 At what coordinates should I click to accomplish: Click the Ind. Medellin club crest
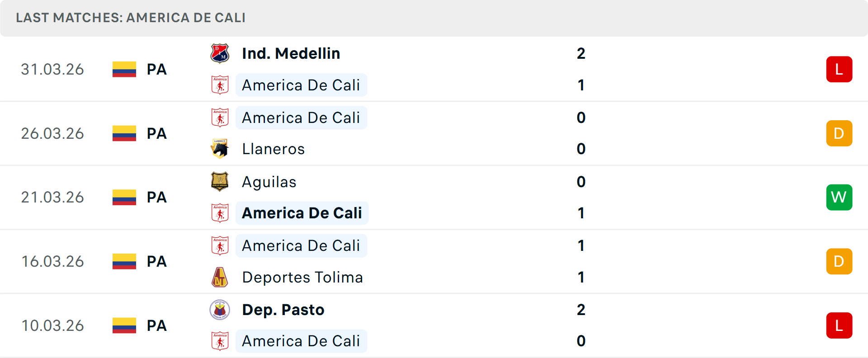coord(220,53)
